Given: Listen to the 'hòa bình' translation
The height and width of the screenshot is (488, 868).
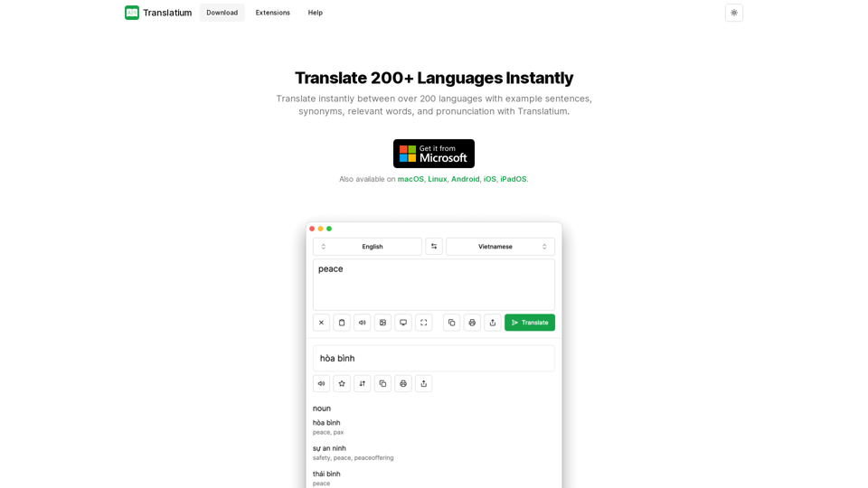Looking at the screenshot, I should click(x=321, y=383).
